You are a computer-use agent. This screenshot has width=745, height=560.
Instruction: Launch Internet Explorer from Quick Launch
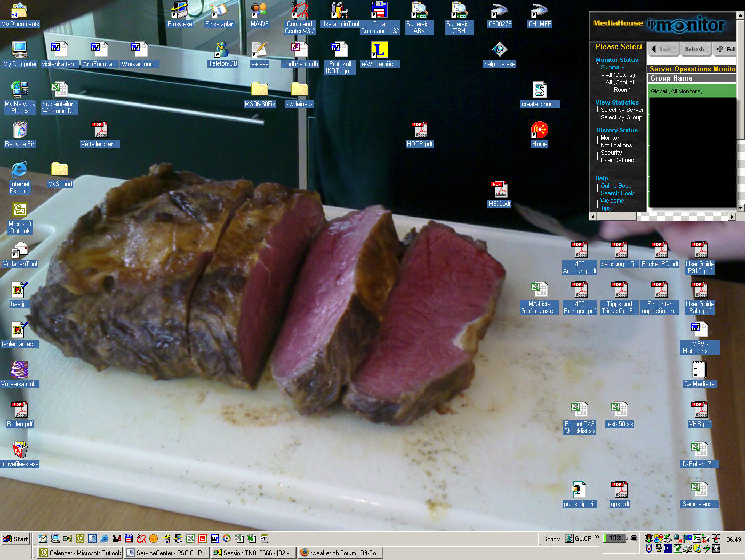coord(105,539)
